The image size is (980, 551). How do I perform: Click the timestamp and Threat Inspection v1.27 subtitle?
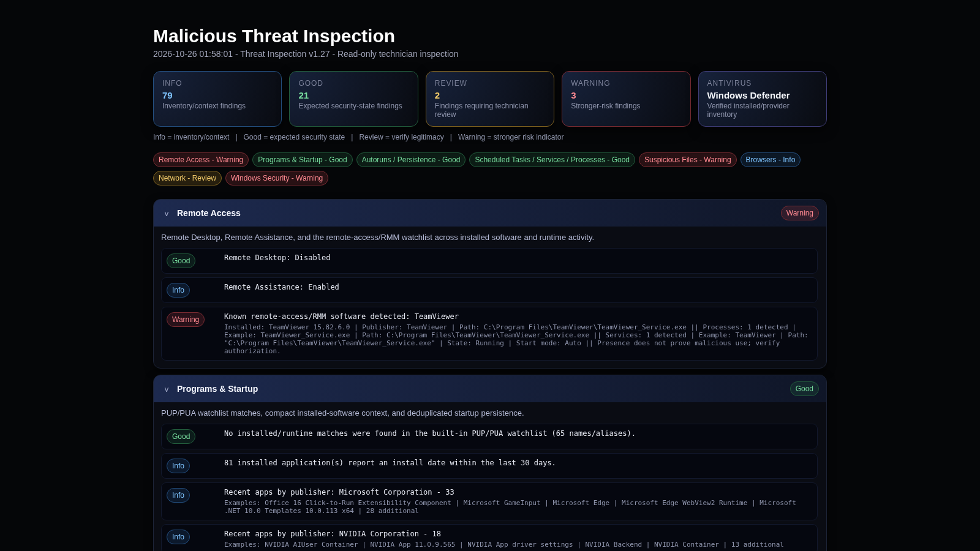tap(306, 54)
